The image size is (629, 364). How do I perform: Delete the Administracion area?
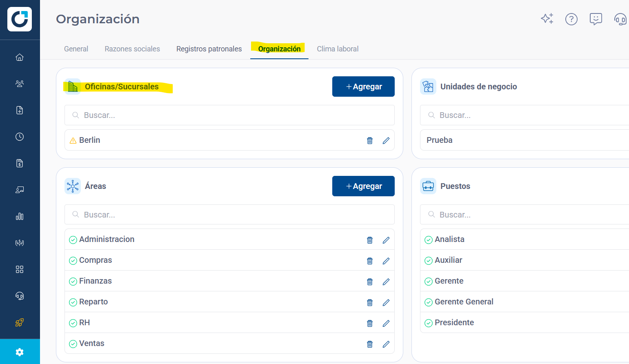(370, 240)
